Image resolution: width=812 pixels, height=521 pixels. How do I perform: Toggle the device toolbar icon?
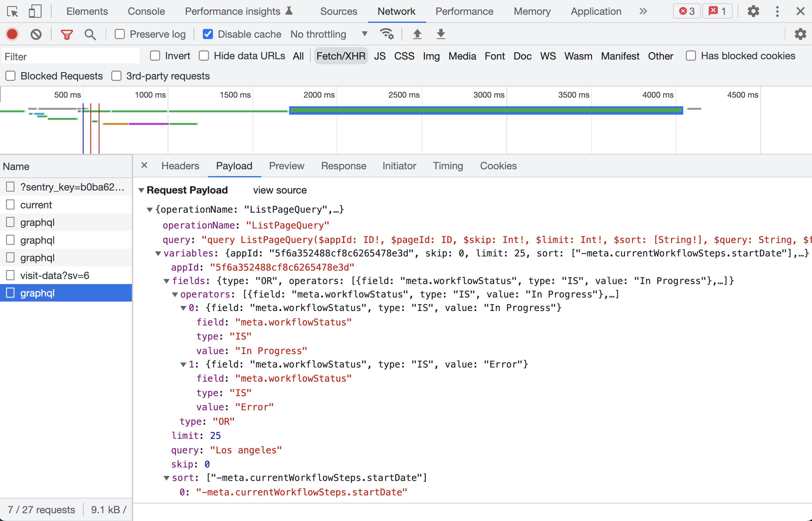click(35, 11)
